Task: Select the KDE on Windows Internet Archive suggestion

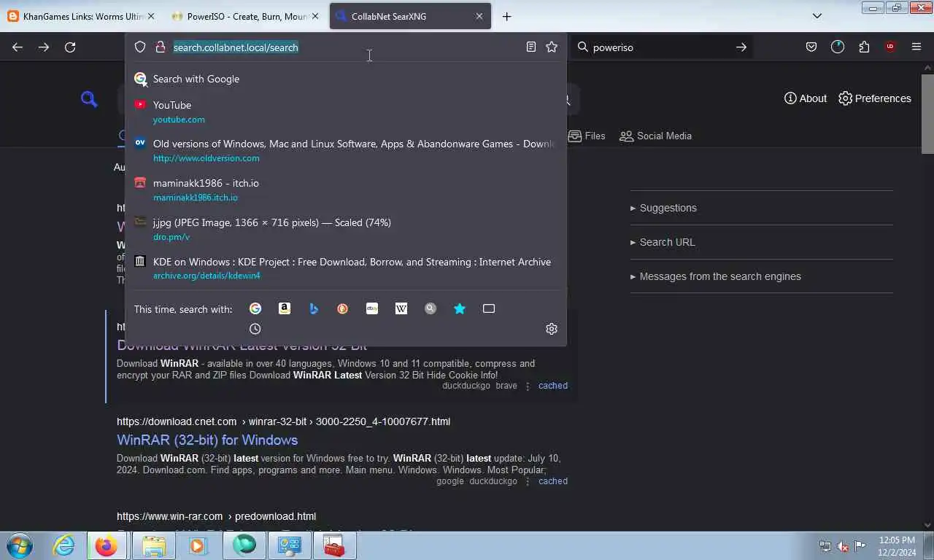Action: [346, 268]
